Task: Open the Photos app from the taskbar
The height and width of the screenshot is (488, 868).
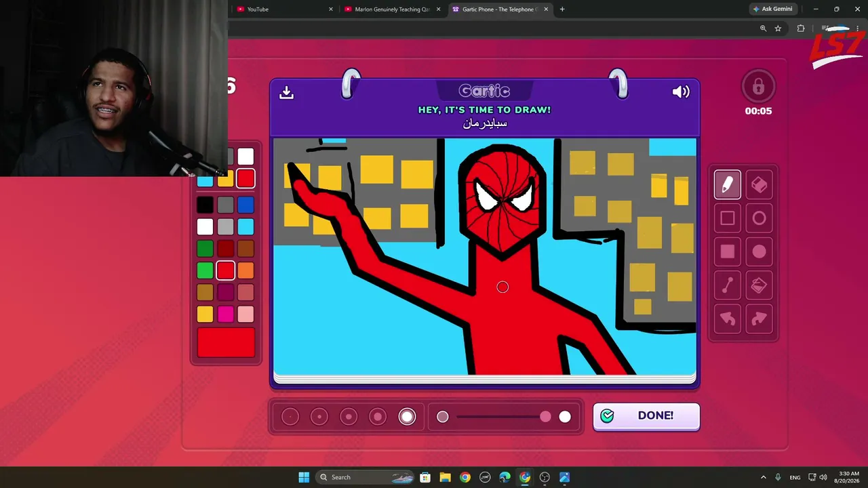Action: pos(564,477)
